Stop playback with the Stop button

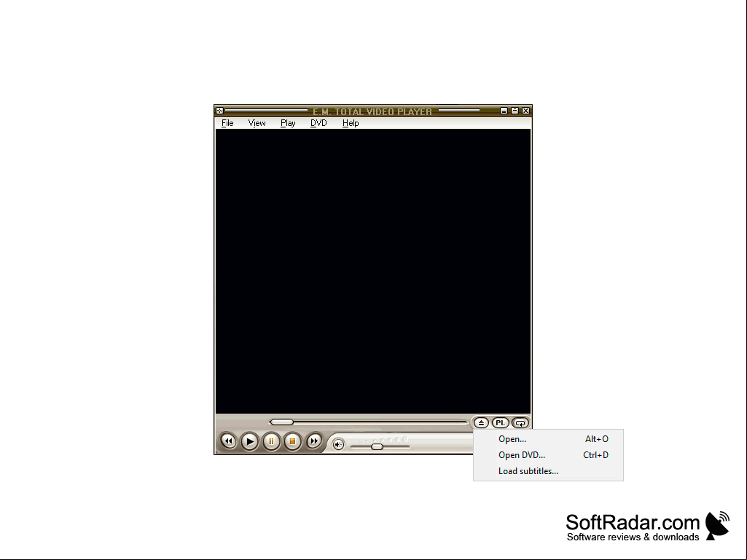(x=292, y=441)
